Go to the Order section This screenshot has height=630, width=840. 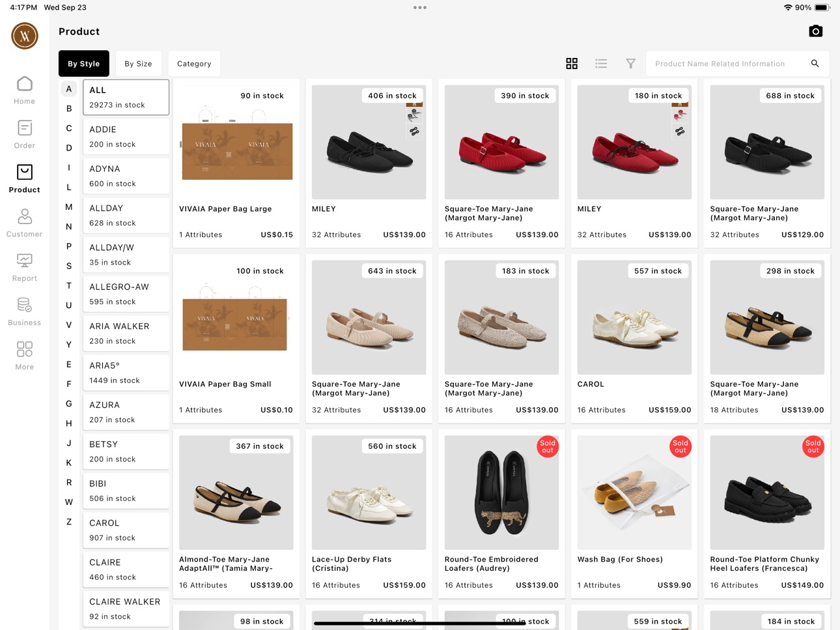(x=25, y=135)
